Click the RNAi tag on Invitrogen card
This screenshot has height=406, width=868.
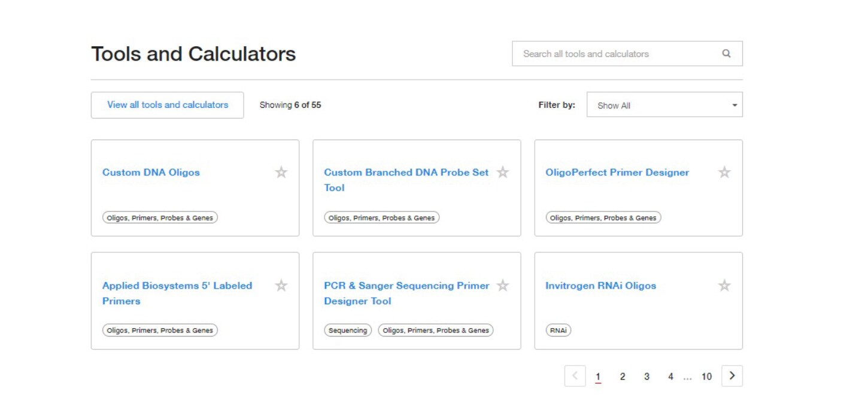[x=558, y=331]
